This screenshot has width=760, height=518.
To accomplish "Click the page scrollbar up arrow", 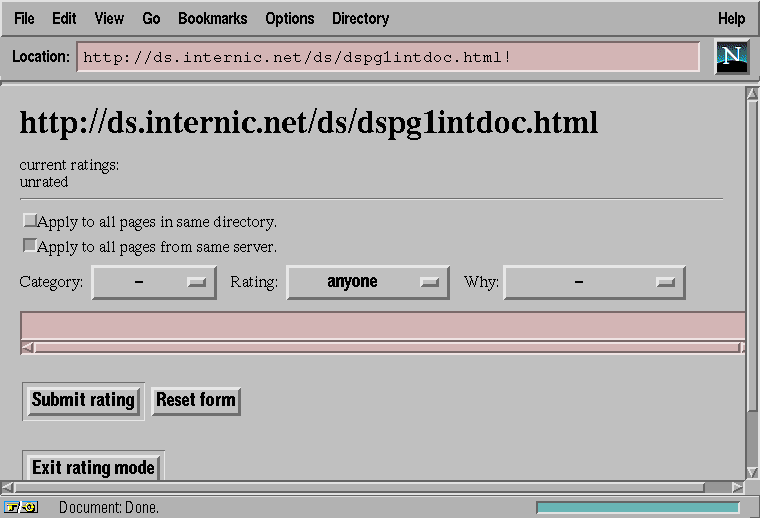I will pyautogui.click(x=752, y=95).
